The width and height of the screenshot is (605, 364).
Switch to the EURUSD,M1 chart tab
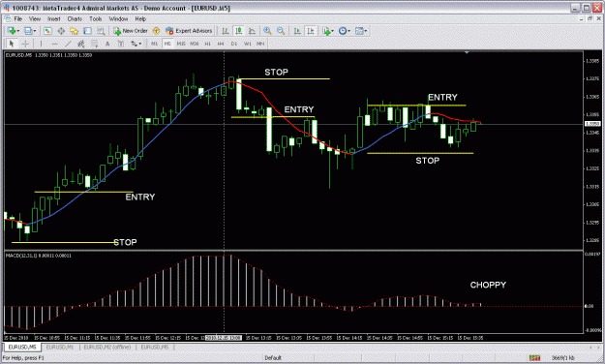60,348
